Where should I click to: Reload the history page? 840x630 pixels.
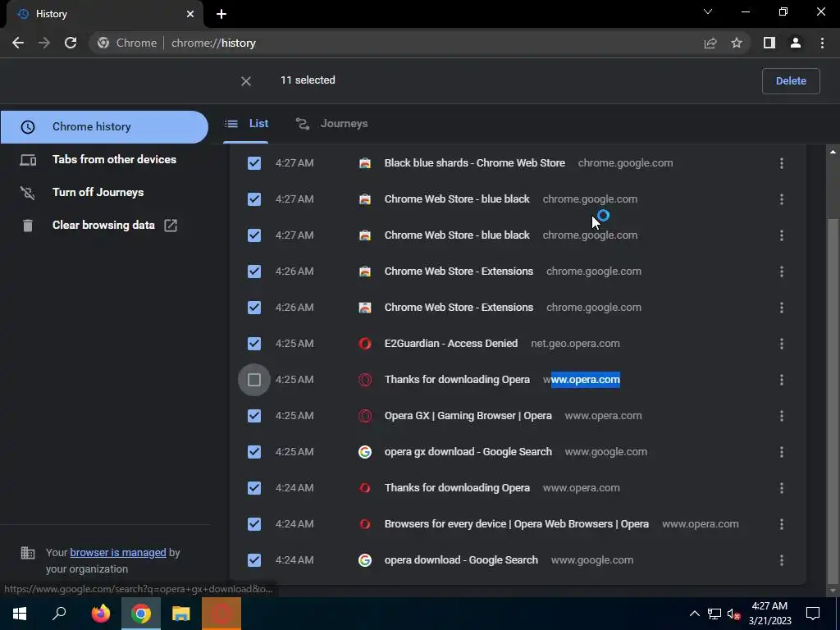click(x=71, y=43)
